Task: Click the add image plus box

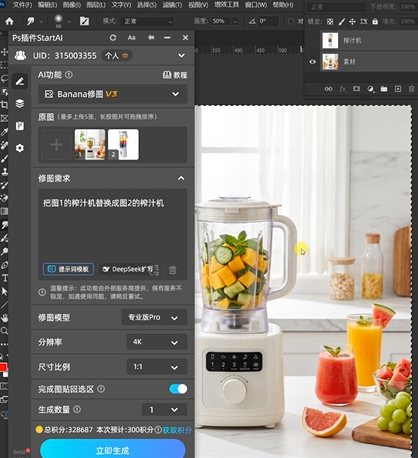Action: tap(56, 145)
